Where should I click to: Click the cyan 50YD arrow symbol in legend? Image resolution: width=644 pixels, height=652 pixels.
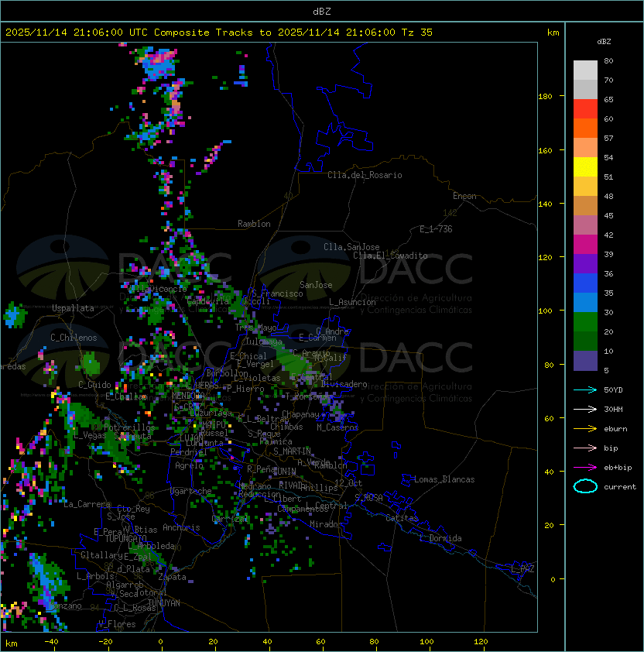pyautogui.click(x=585, y=389)
